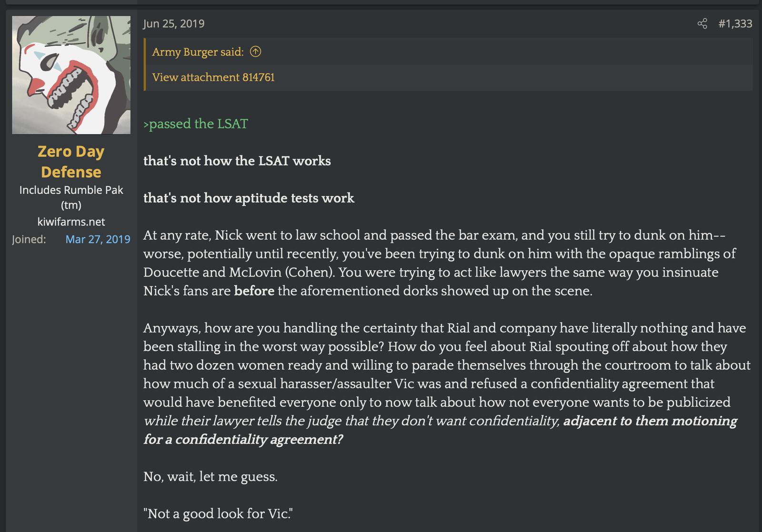Image resolution: width=762 pixels, height=532 pixels.
Task: Click the green '>passed the LSAT' text
Action: point(196,124)
